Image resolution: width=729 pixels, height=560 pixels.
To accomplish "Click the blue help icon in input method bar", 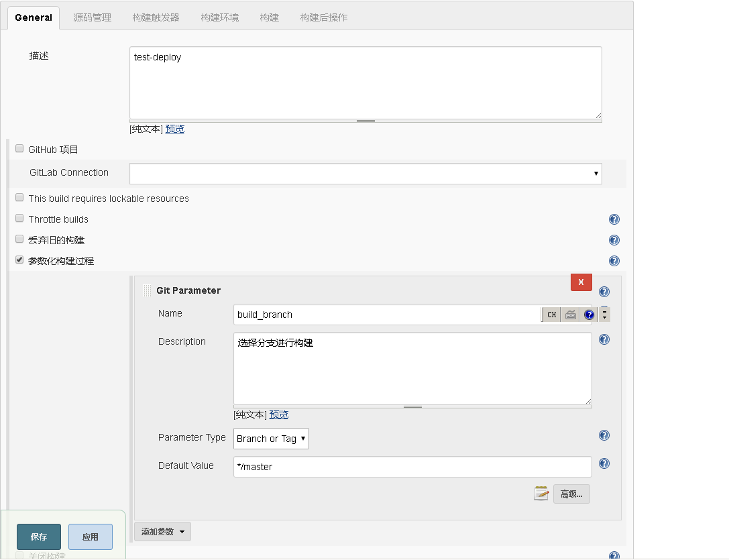I will pyautogui.click(x=589, y=315).
